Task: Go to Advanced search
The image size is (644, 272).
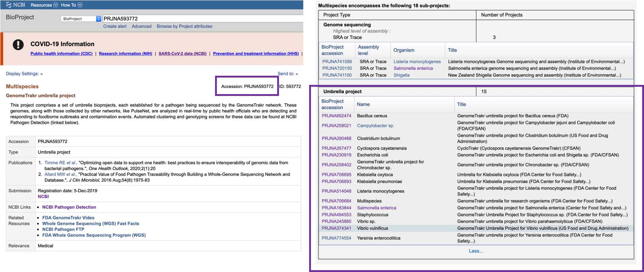Action: [142, 26]
